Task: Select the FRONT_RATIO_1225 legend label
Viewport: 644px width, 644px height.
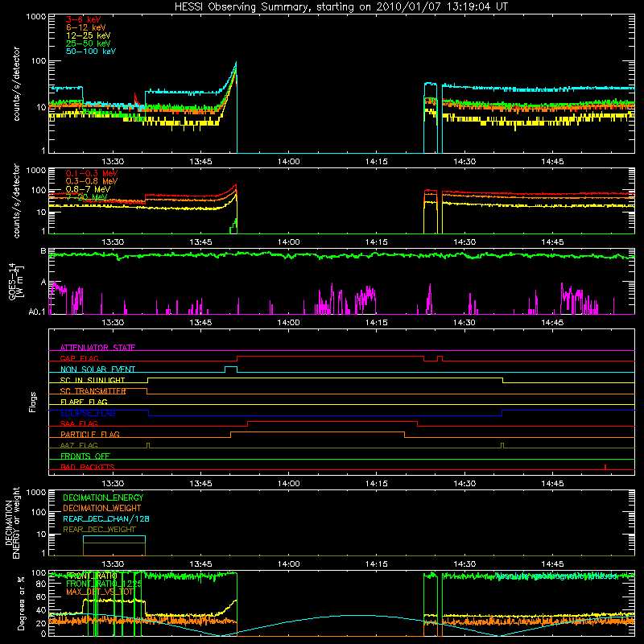Action: [104, 584]
